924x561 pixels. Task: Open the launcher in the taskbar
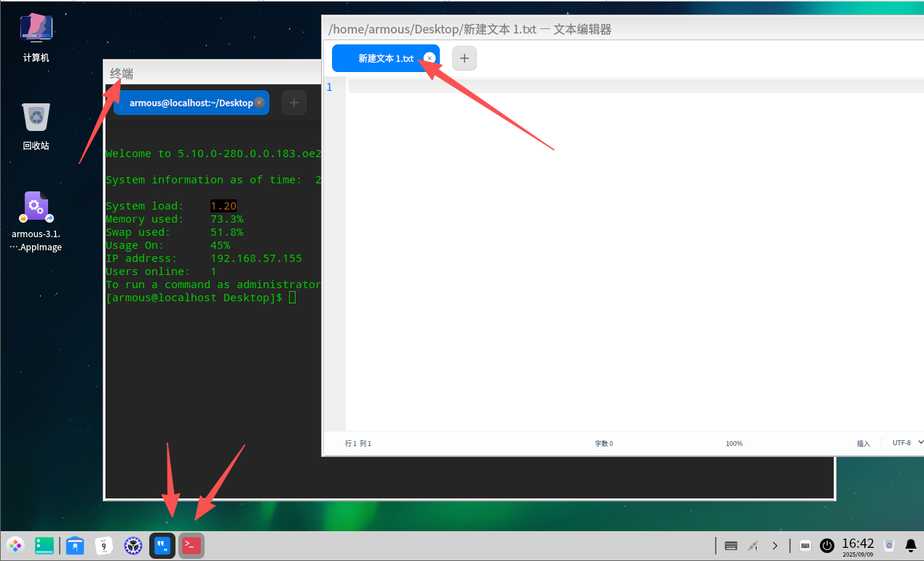[15, 545]
